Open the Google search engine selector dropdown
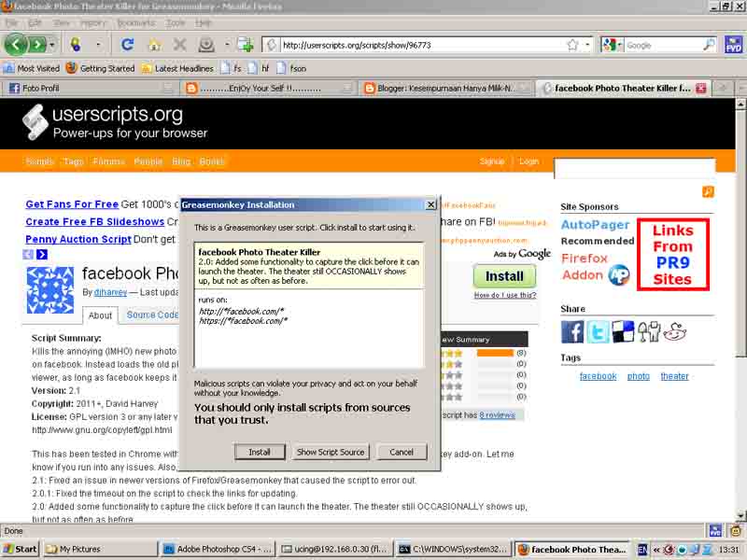Viewport: 747px width, 560px height. click(613, 45)
